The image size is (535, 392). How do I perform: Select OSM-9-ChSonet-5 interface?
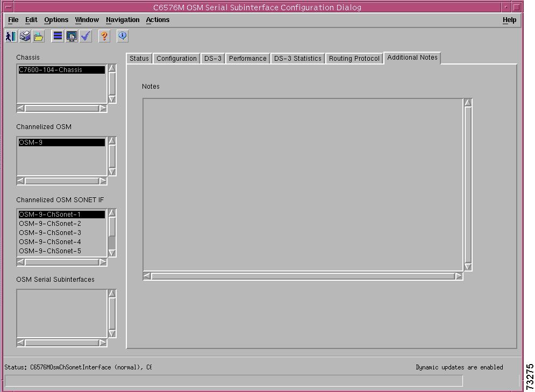62,251
